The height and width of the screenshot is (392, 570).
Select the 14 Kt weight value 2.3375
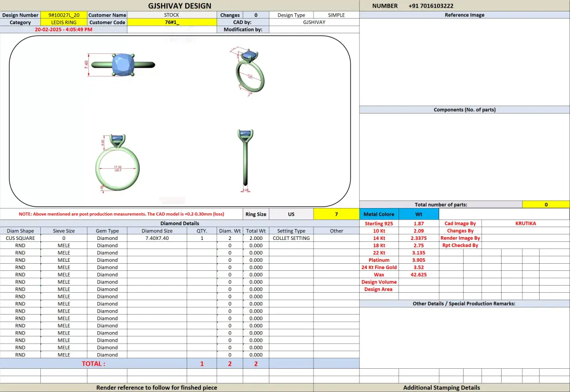click(x=418, y=238)
